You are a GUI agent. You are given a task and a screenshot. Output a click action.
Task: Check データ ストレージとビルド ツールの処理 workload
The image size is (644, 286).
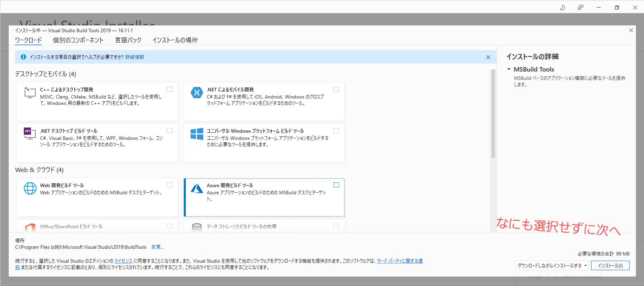point(336,226)
